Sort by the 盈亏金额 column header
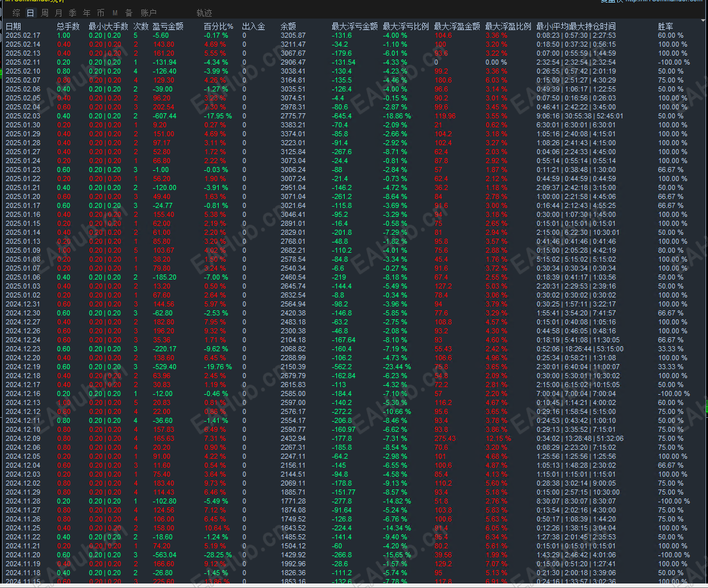This screenshot has width=708, height=588. [168, 26]
